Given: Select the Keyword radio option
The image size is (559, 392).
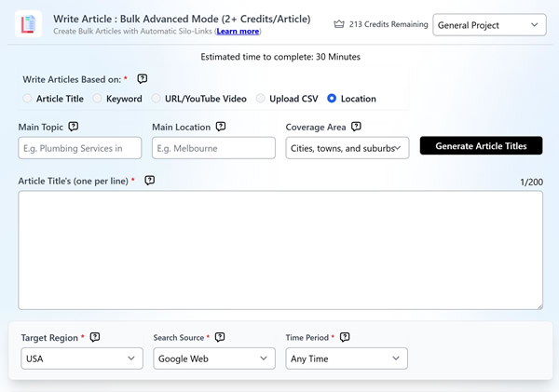Looking at the screenshot, I should [x=97, y=99].
